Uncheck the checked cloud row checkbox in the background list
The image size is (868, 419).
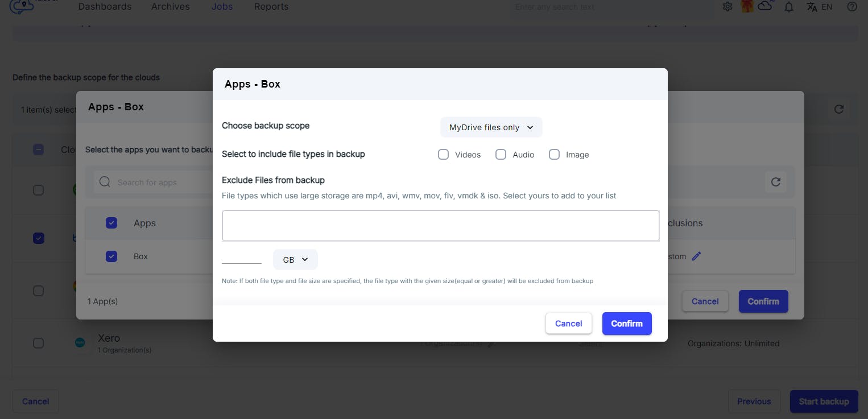[x=38, y=238]
